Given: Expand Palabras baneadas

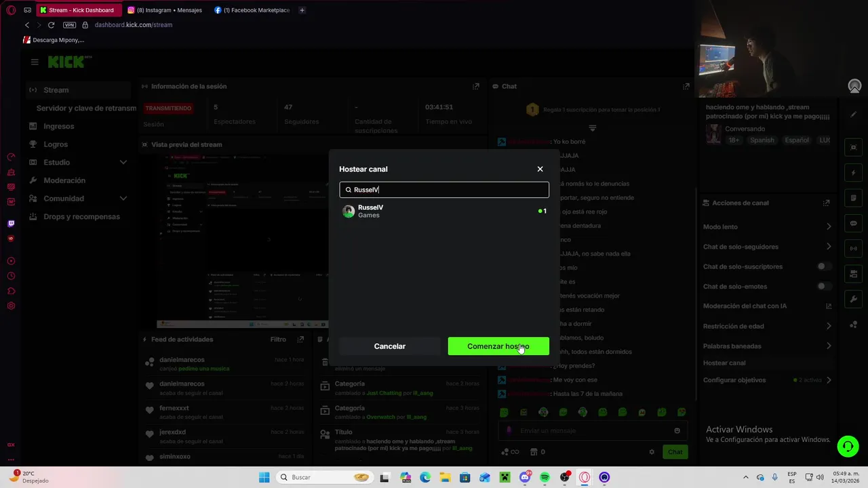Looking at the screenshot, I should coord(767,346).
